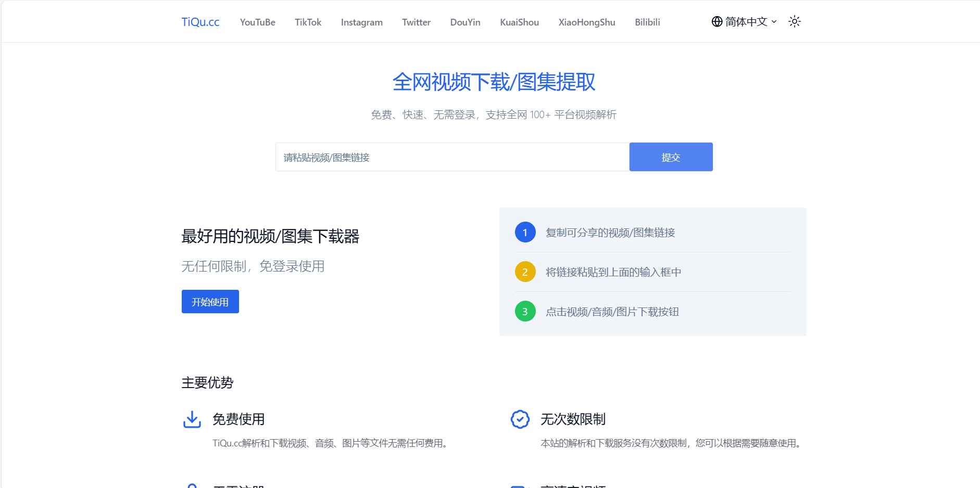Click the verified badge icon beside 无次数限制
The image size is (980, 488).
(520, 419)
